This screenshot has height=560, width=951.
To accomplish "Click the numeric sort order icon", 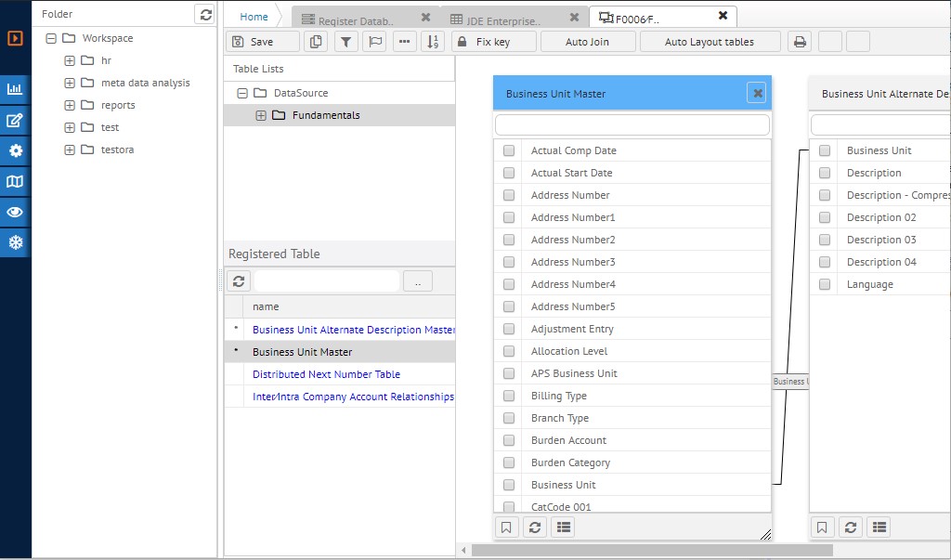I will click(432, 42).
